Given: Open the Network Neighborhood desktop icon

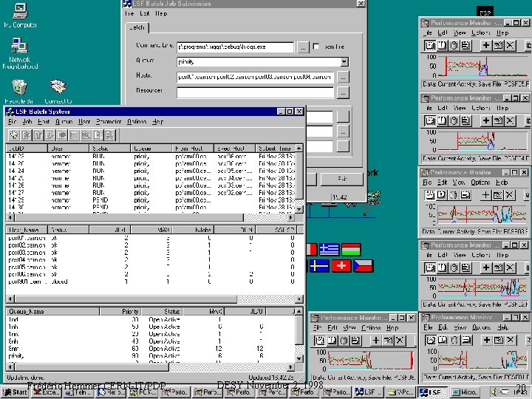Looking at the screenshot, I should (x=20, y=54).
